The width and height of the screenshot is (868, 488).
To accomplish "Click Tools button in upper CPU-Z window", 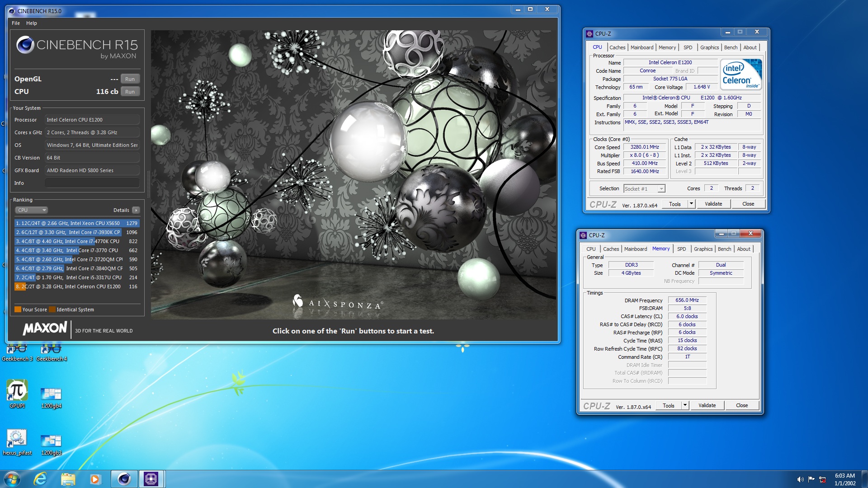I will click(x=675, y=204).
